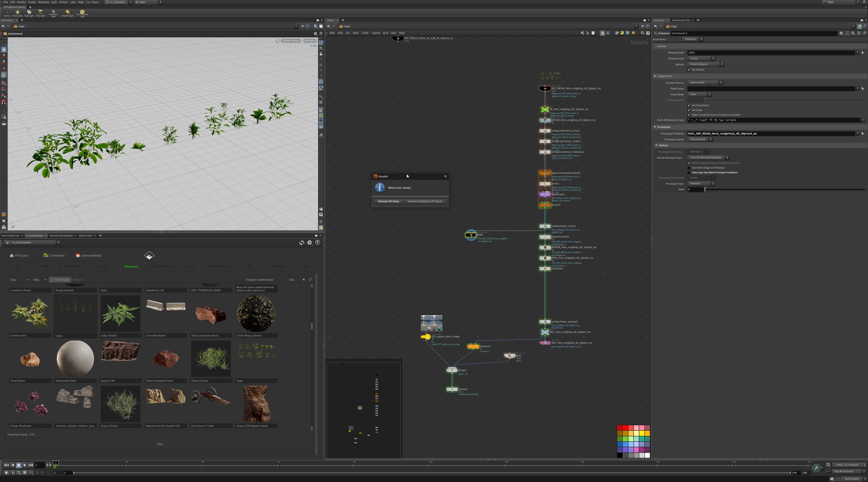
Task: Disable the Set Orientation checkbox
Action: (x=689, y=105)
